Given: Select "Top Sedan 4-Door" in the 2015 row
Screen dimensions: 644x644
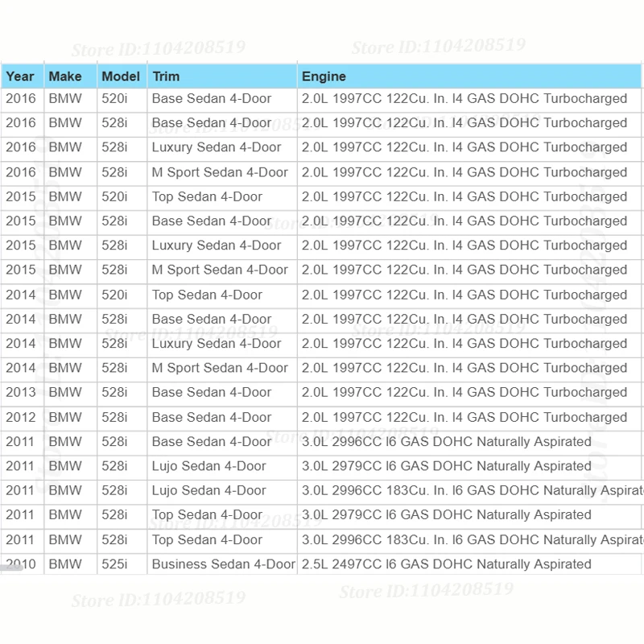Looking at the screenshot, I should coord(207,196).
